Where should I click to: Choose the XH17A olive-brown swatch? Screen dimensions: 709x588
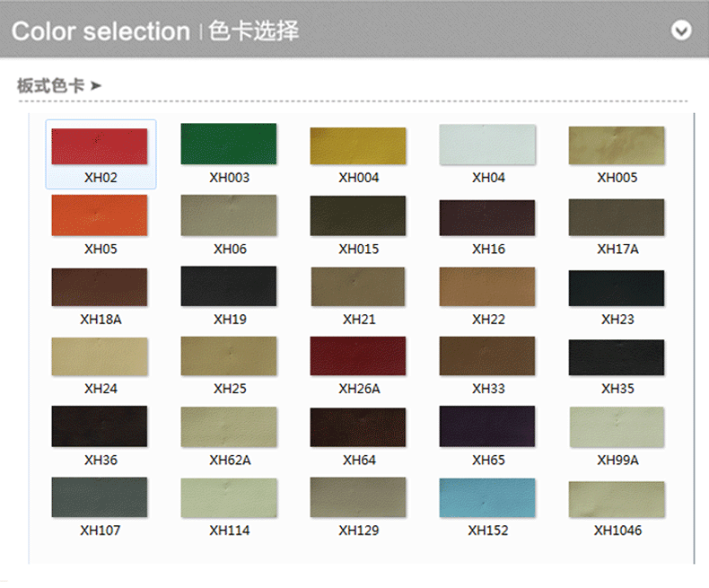click(x=617, y=217)
